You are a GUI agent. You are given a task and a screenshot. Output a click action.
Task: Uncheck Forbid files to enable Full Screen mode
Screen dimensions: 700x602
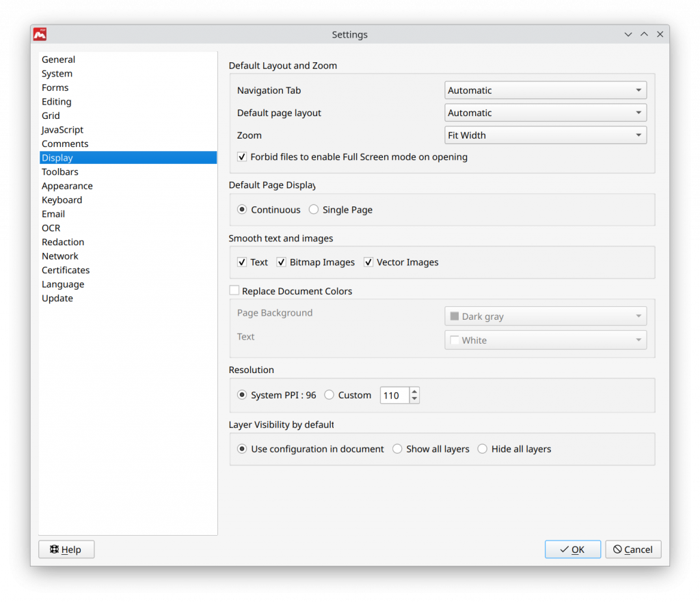point(242,156)
